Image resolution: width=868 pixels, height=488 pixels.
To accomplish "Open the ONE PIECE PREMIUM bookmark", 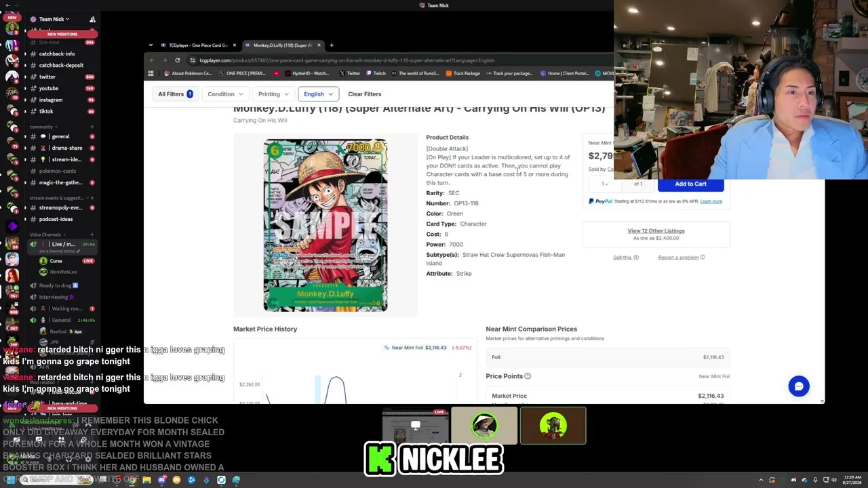I will [242, 73].
